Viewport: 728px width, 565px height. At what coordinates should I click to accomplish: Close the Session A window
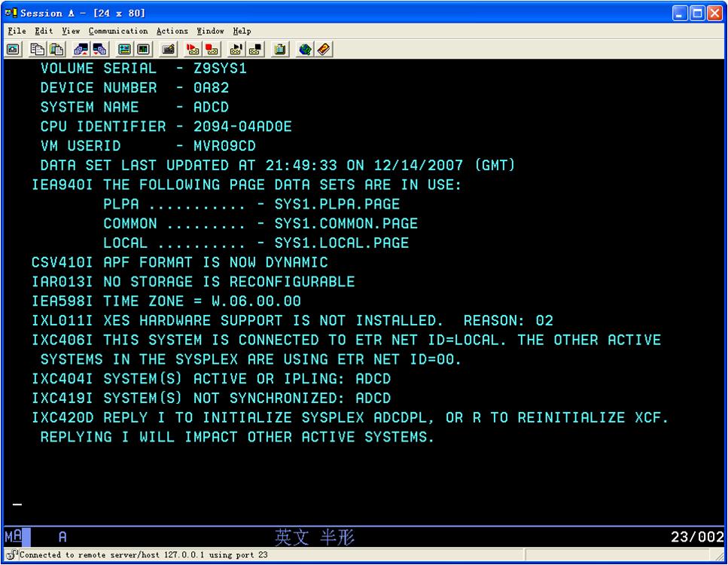[x=714, y=13]
